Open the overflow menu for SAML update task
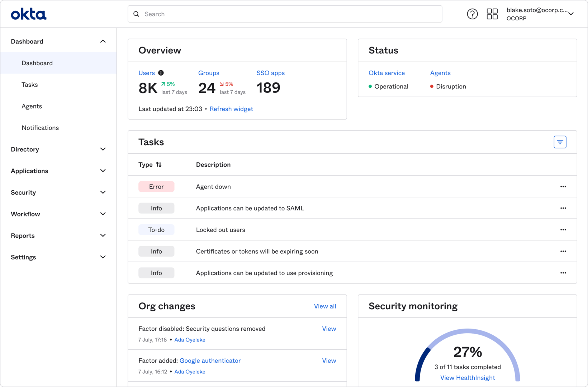 pos(563,208)
